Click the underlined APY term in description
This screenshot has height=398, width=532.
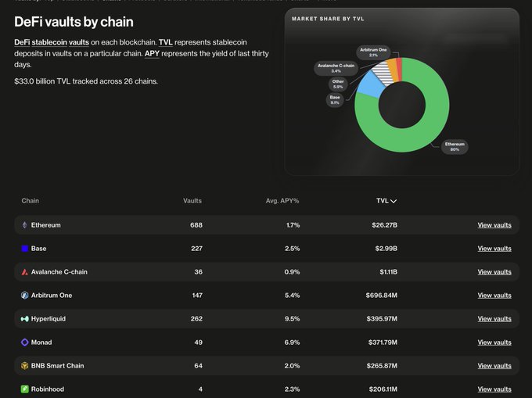[152, 54]
